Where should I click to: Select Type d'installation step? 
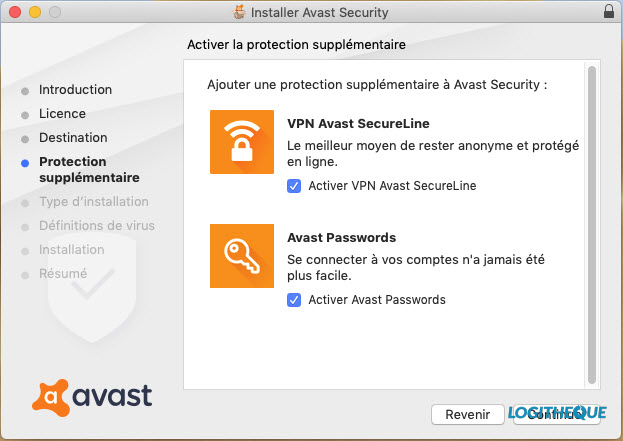[x=94, y=201]
